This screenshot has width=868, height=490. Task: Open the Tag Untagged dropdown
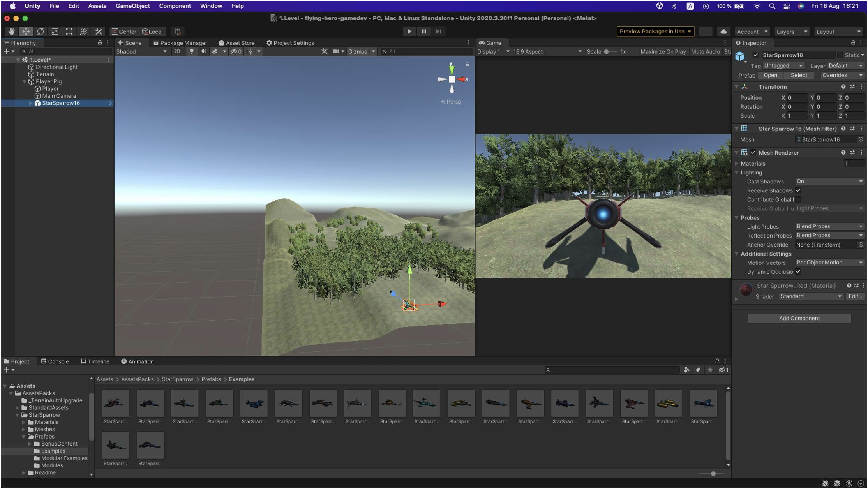click(x=783, y=66)
